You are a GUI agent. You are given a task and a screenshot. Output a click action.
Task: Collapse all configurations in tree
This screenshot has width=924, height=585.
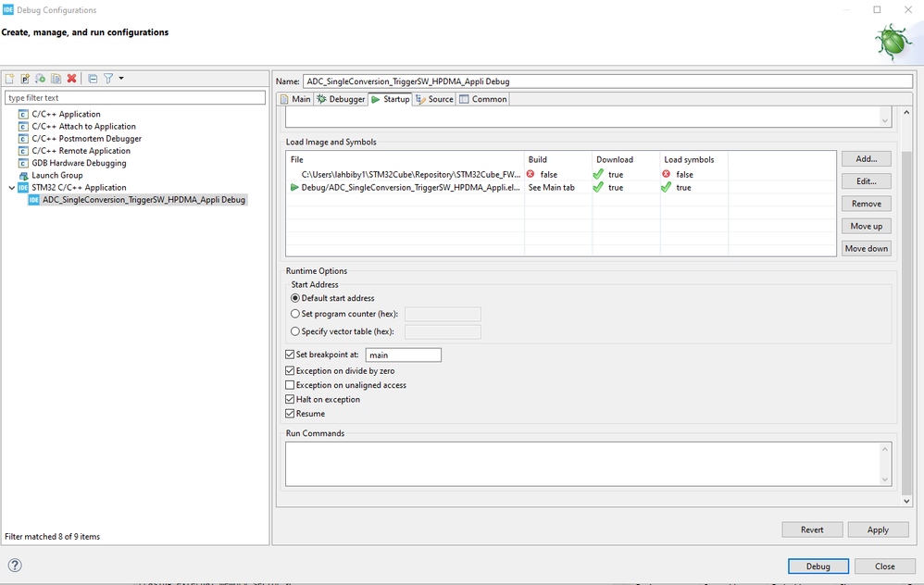click(93, 79)
